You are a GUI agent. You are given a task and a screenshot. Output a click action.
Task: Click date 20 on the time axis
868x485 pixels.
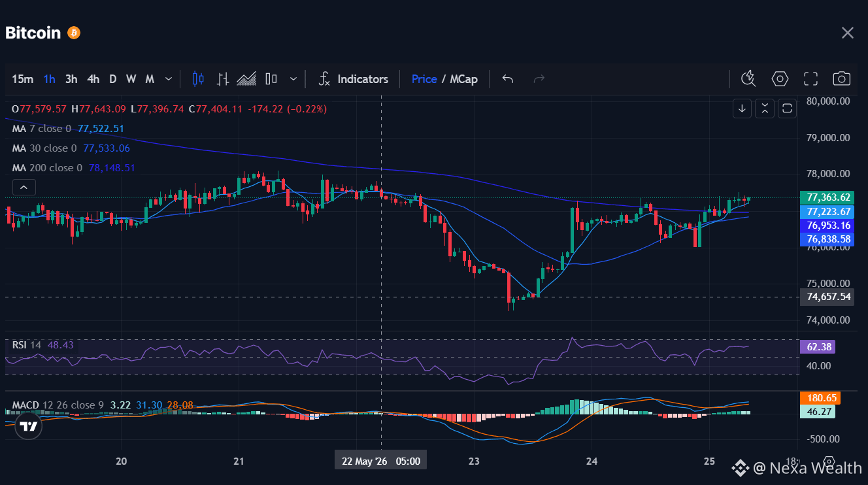121,461
